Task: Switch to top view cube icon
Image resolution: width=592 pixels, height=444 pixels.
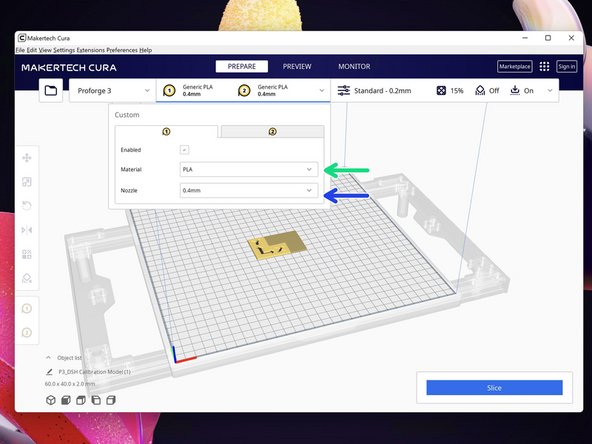Action: coord(80,400)
